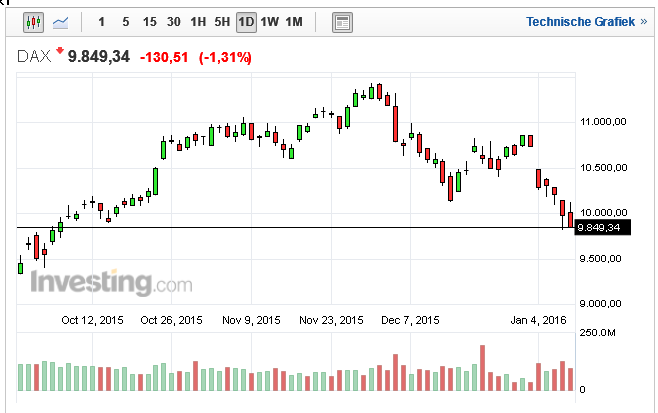Select the candlestick chart type icon
This screenshot has height=413, width=658.
pyautogui.click(x=34, y=22)
